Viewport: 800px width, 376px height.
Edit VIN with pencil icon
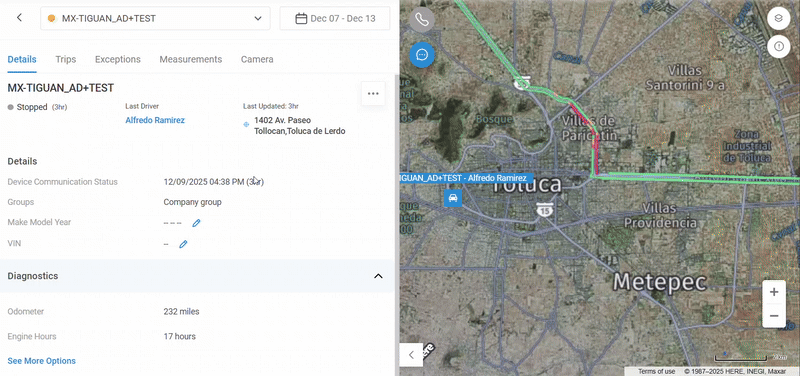tap(183, 244)
